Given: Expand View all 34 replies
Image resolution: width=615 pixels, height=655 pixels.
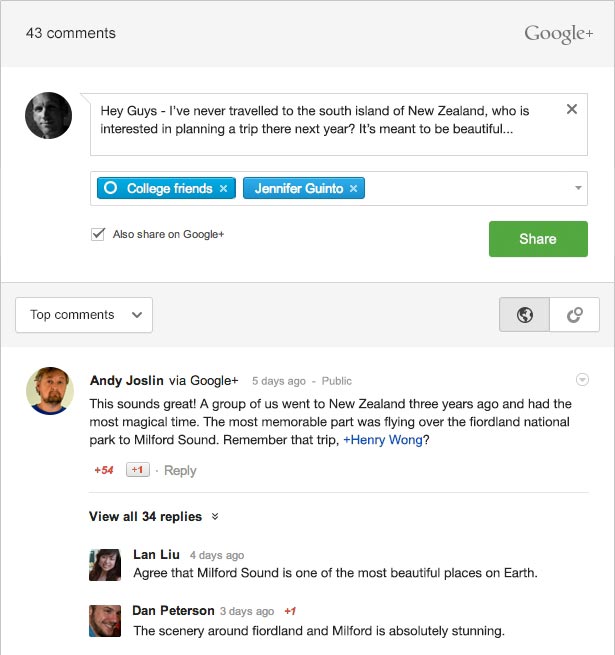Looking at the screenshot, I should [x=153, y=516].
